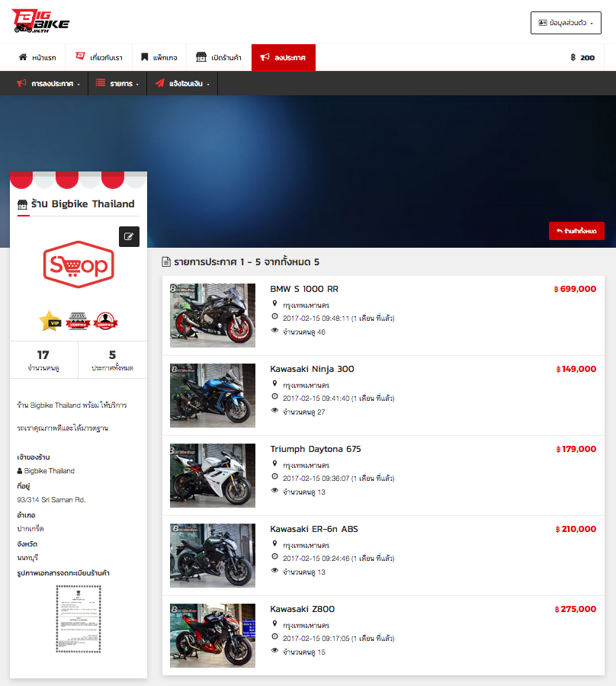Click the Kawasaki Z800 thumbnail

(x=213, y=636)
